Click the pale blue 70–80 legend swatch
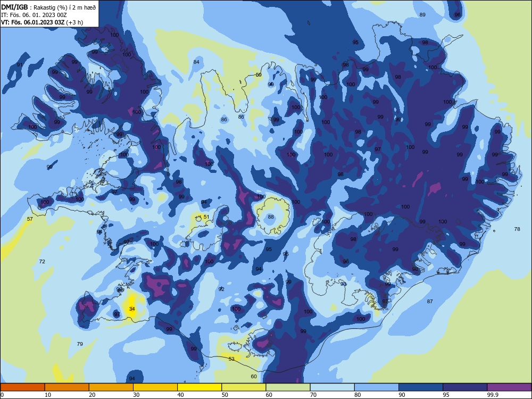 point(332,387)
